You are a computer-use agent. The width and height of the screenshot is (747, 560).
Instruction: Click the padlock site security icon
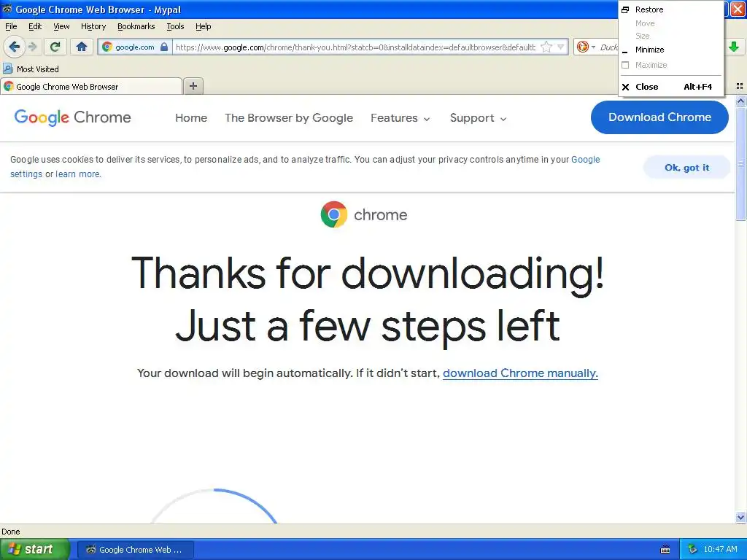164,47
